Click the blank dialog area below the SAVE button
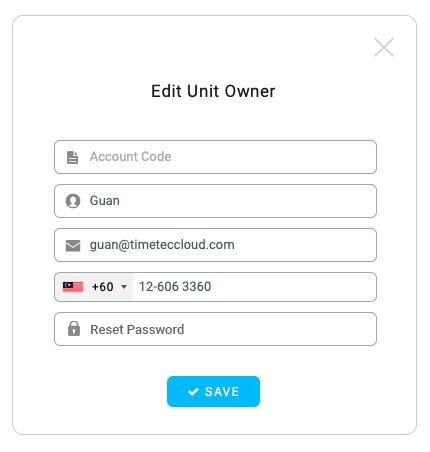This screenshot has width=430, height=452. 213,421
